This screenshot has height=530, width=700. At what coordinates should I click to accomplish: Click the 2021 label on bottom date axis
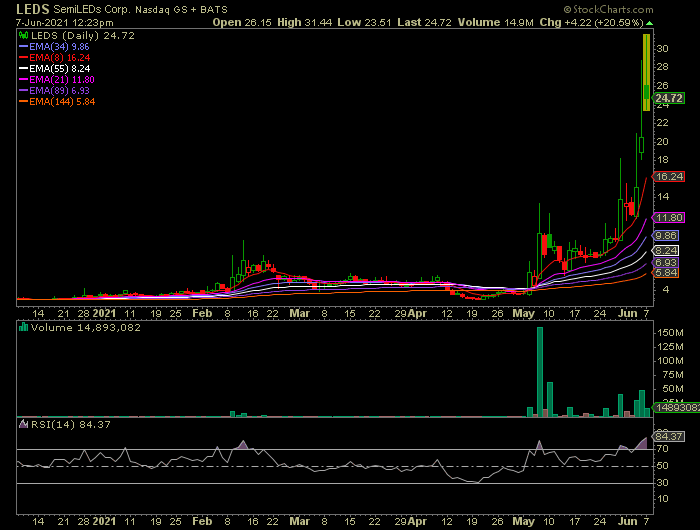click(x=104, y=521)
